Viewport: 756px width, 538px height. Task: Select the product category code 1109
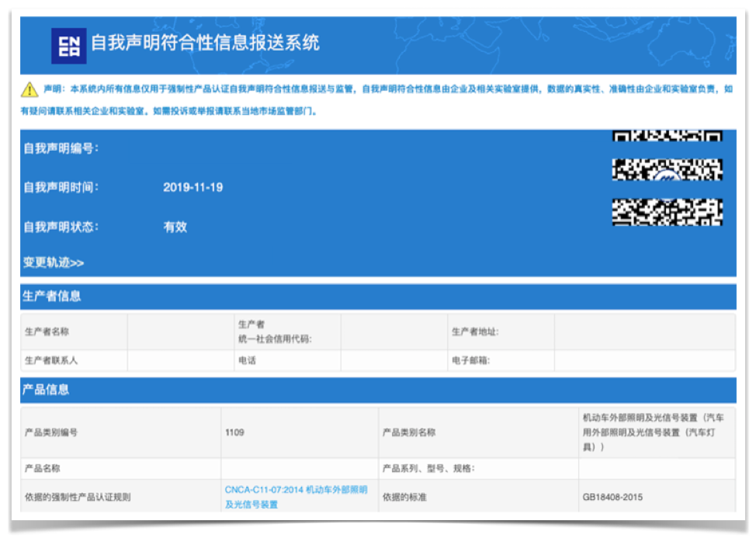click(235, 432)
